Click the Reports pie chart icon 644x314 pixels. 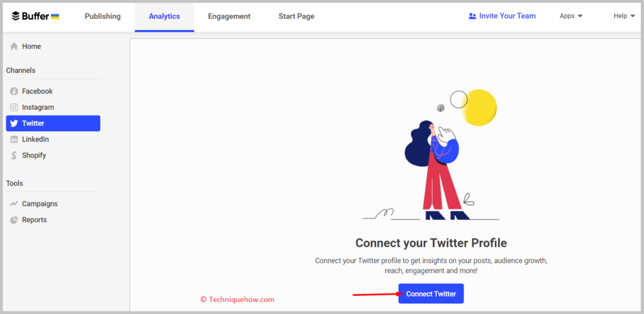coord(14,220)
